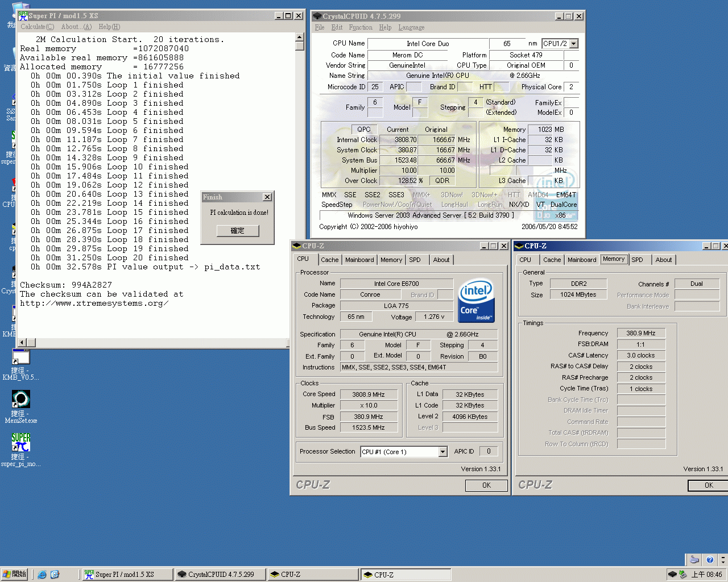Open Edit menu in CrystalCPUID

337,27
